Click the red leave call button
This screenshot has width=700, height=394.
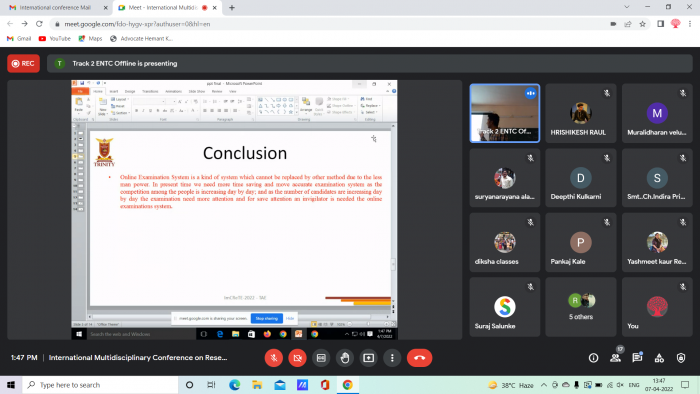(x=419, y=358)
